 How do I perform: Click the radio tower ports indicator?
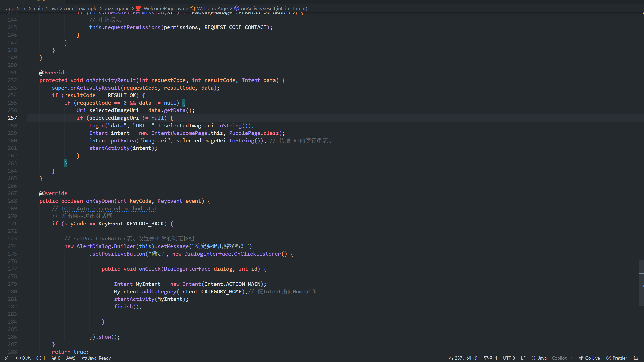pyautogui.click(x=54, y=358)
